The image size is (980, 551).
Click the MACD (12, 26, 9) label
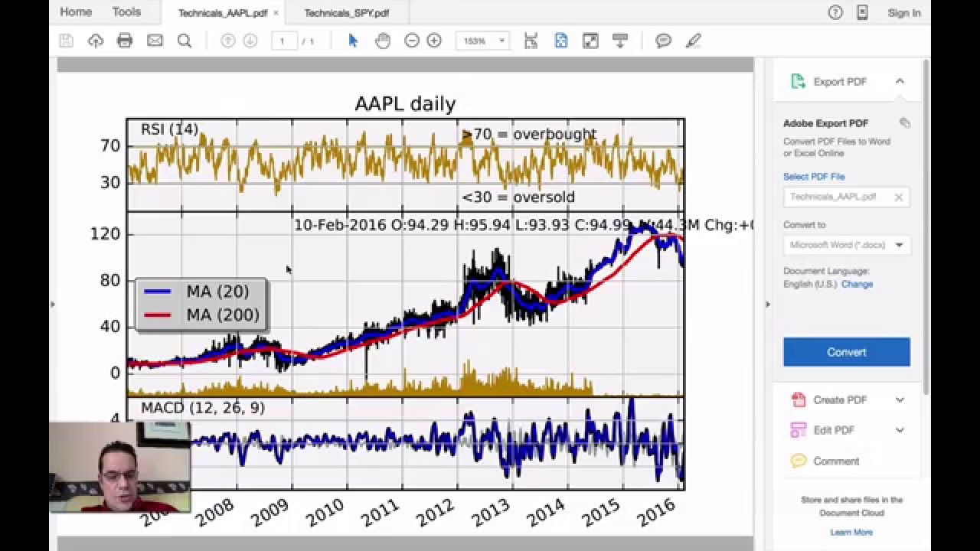pos(203,408)
